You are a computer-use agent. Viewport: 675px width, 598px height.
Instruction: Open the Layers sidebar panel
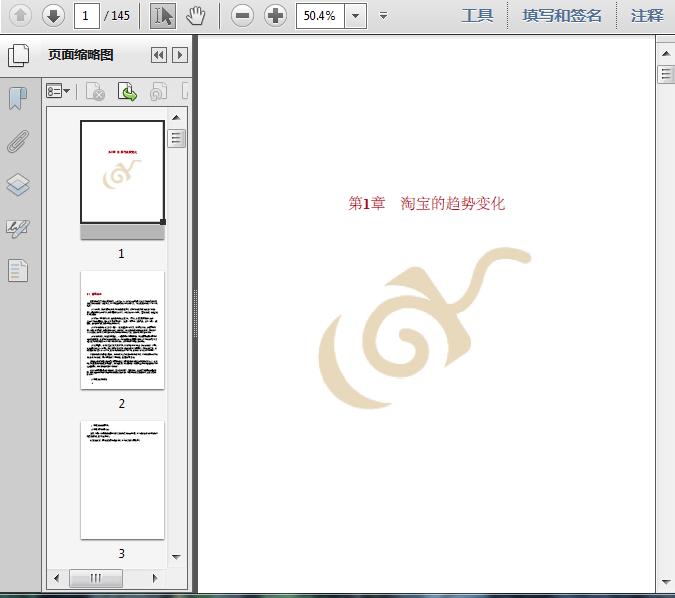click(18, 185)
